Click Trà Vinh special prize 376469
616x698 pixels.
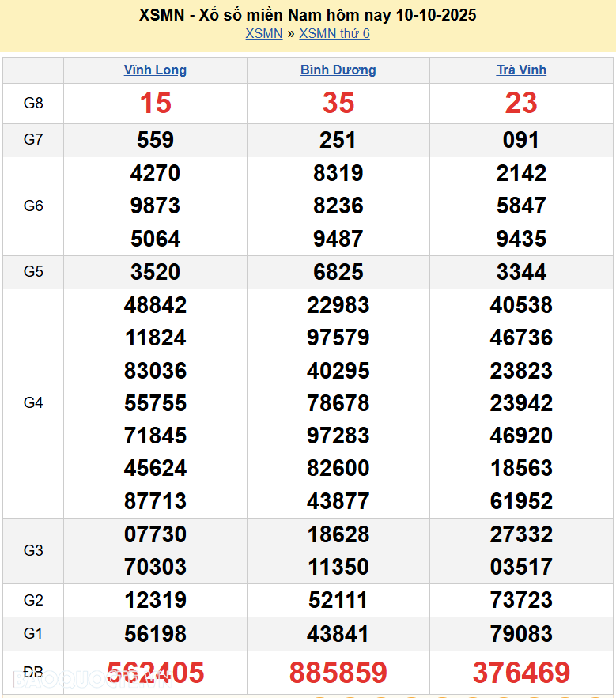point(521,673)
